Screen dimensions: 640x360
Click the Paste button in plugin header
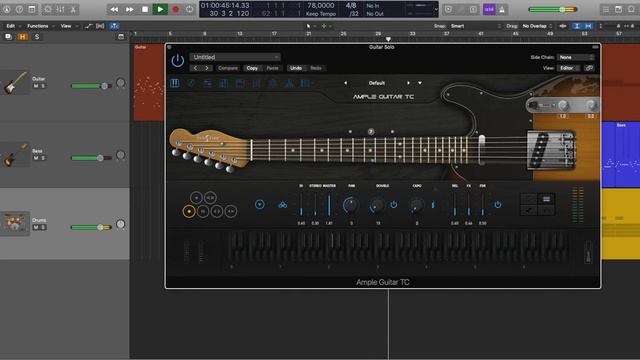point(272,68)
